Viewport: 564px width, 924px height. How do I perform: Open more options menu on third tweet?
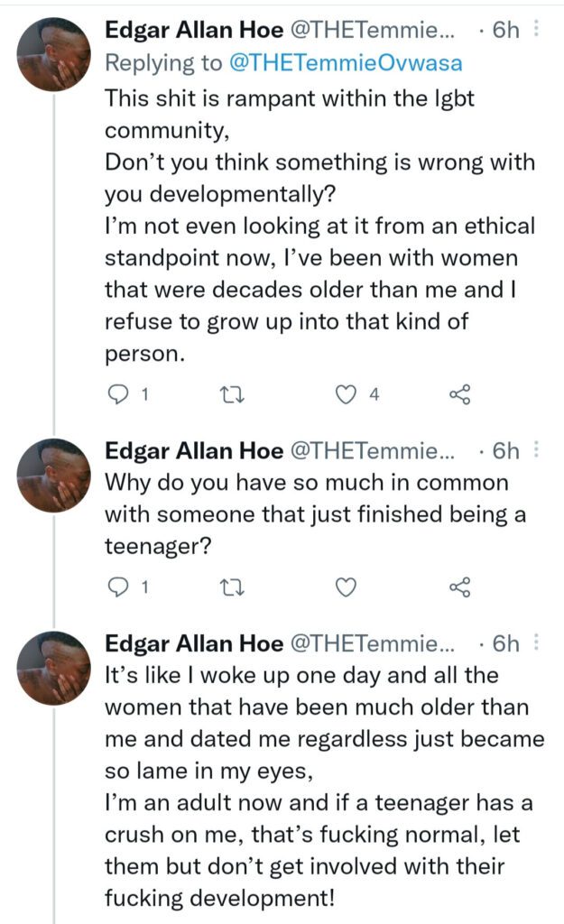tap(538, 643)
